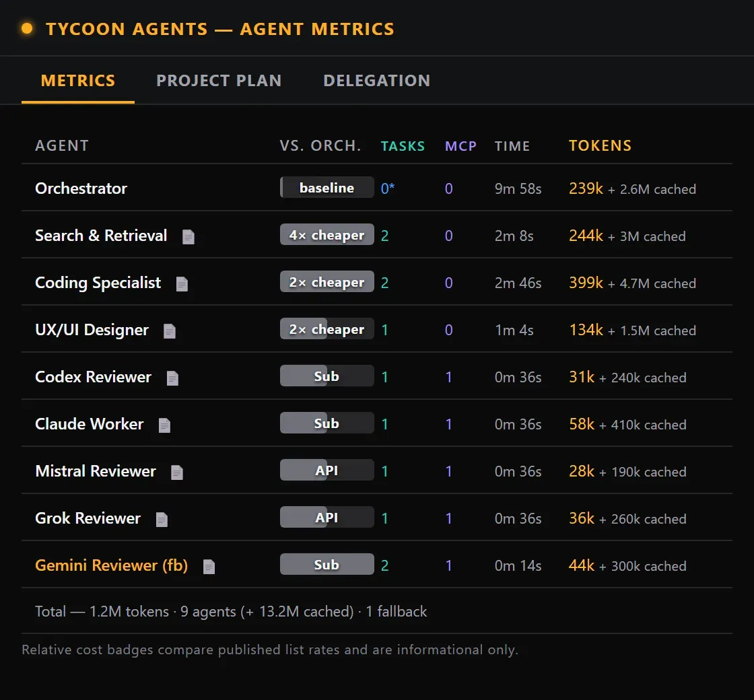Viewport: 754px width, 700px height.
Task: Open Coding Specialist document icon
Action: [x=182, y=283]
